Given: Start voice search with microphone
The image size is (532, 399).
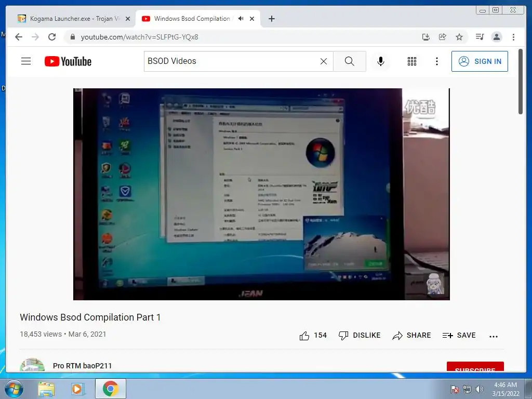Looking at the screenshot, I should coord(381,61).
